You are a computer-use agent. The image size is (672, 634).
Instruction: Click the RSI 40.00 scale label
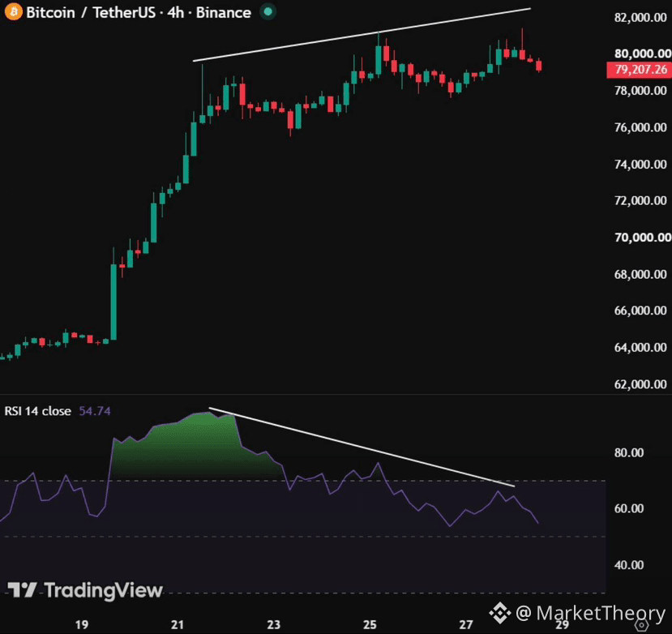(x=629, y=565)
